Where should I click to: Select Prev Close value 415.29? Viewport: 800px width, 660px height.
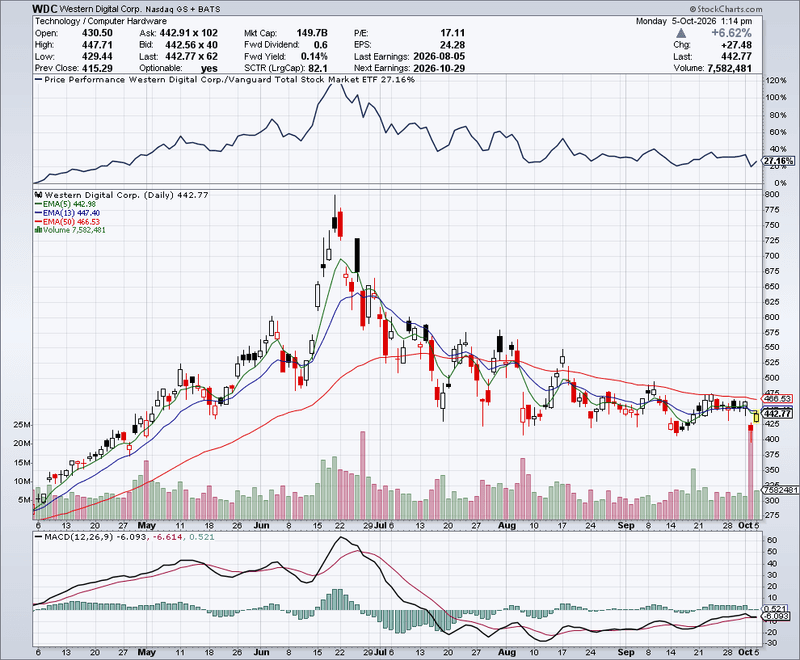click(97, 68)
